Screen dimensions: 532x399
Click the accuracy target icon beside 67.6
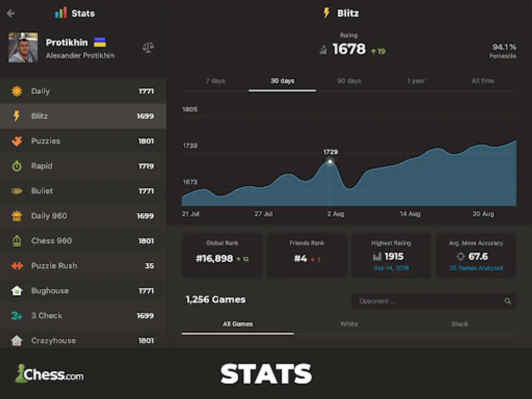tap(461, 257)
